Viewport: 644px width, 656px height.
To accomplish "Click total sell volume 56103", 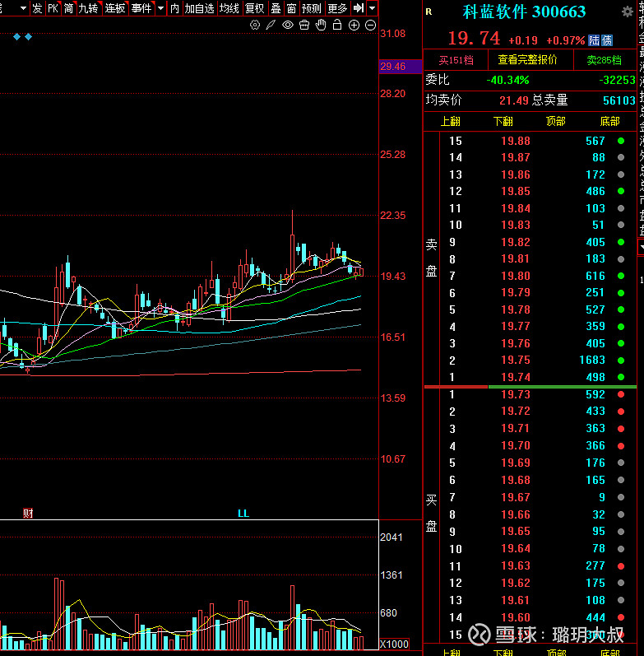I will (x=619, y=100).
